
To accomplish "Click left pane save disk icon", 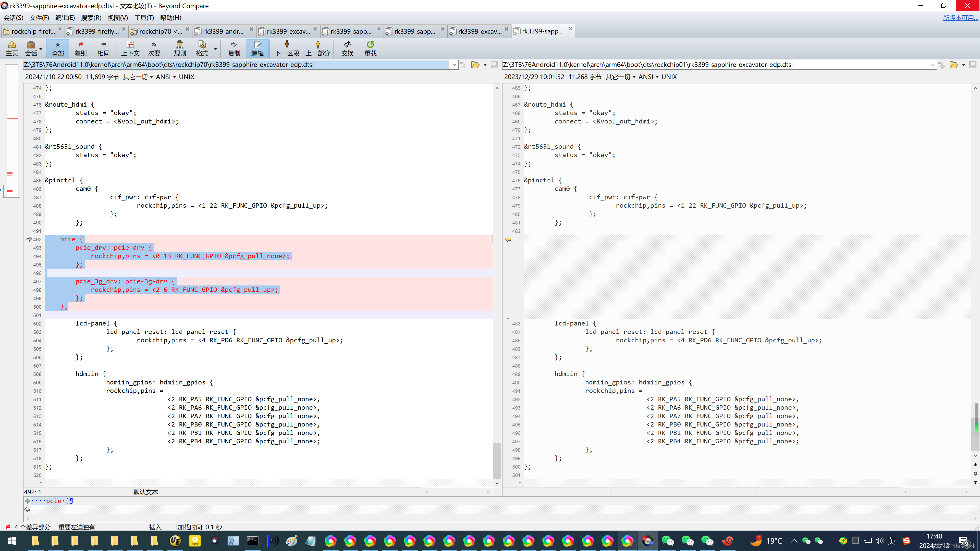I will [494, 65].
